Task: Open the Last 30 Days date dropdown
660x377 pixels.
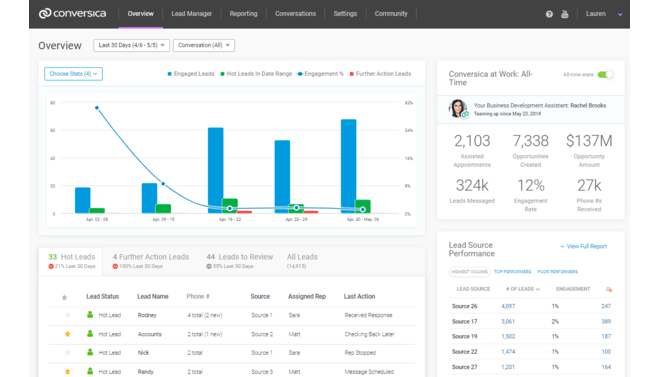Action: (x=131, y=45)
